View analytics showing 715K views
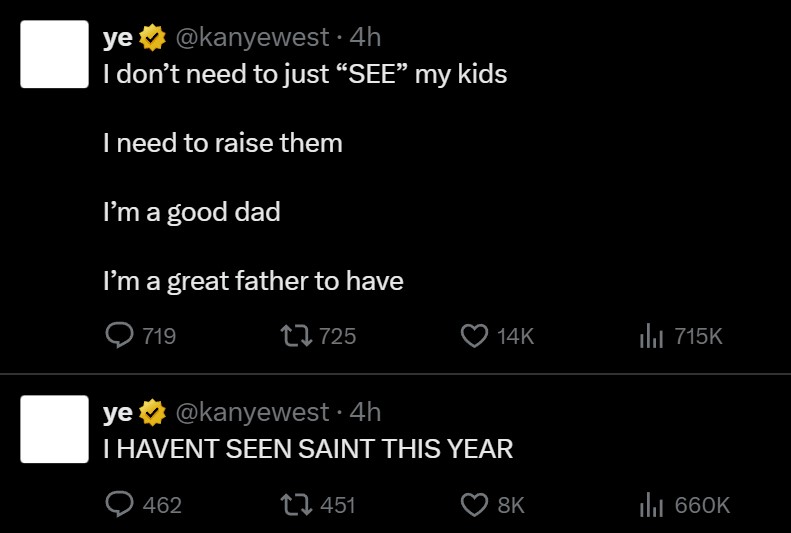 point(651,337)
